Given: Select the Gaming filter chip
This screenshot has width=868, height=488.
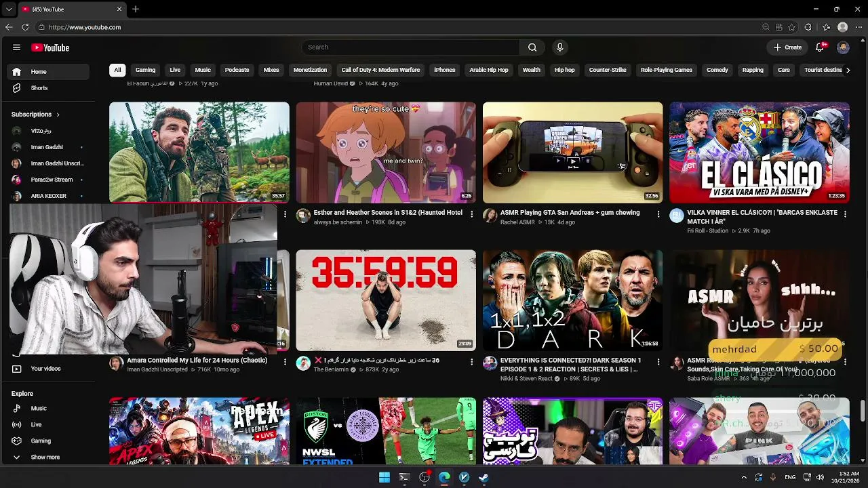Looking at the screenshot, I should [145, 70].
